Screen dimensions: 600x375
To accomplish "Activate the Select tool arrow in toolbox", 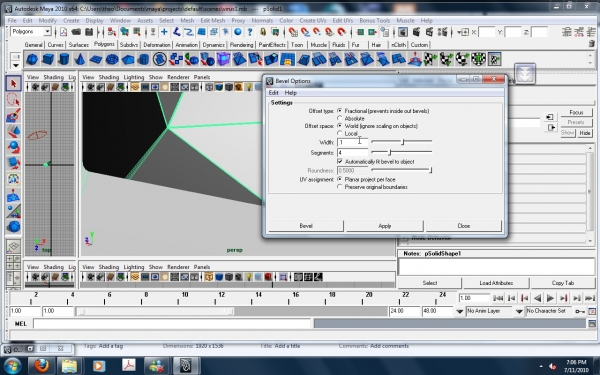I will click(14, 83).
